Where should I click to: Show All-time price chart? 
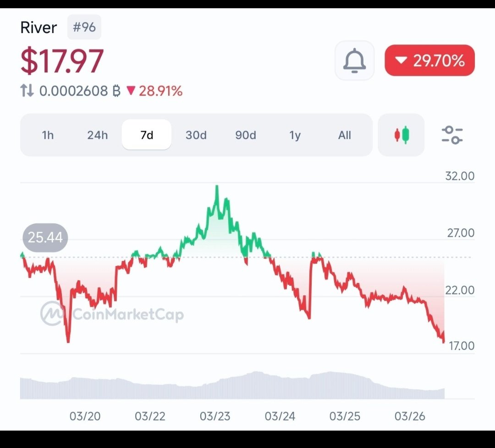point(344,135)
